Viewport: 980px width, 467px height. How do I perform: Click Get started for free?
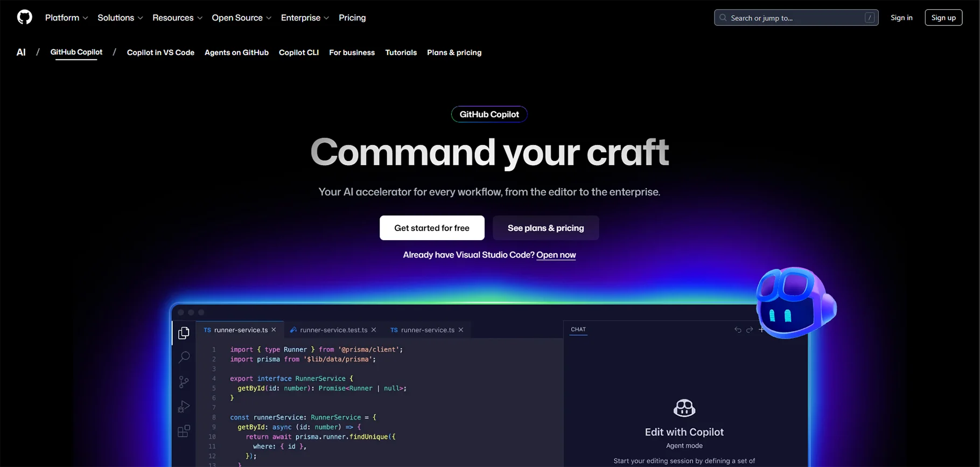[432, 228]
